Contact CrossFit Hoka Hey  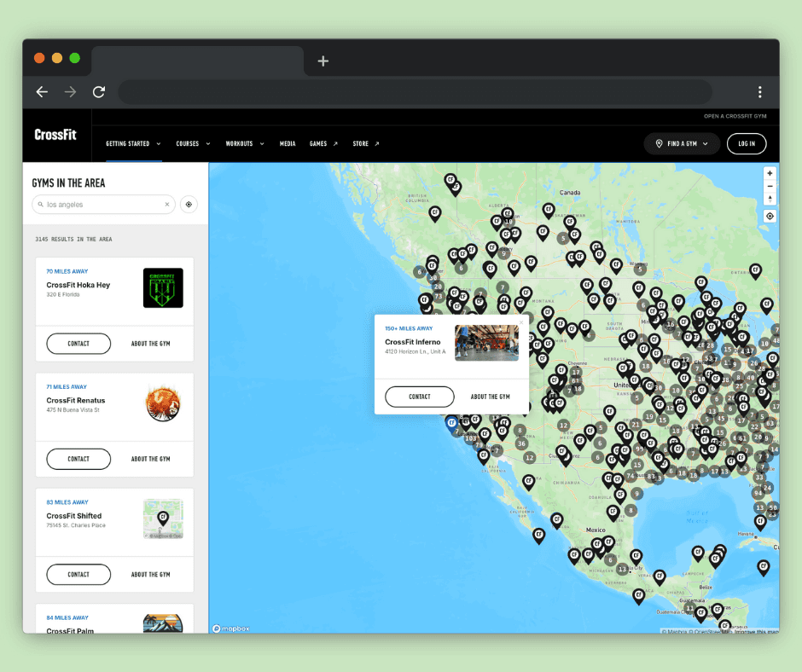[x=78, y=344]
